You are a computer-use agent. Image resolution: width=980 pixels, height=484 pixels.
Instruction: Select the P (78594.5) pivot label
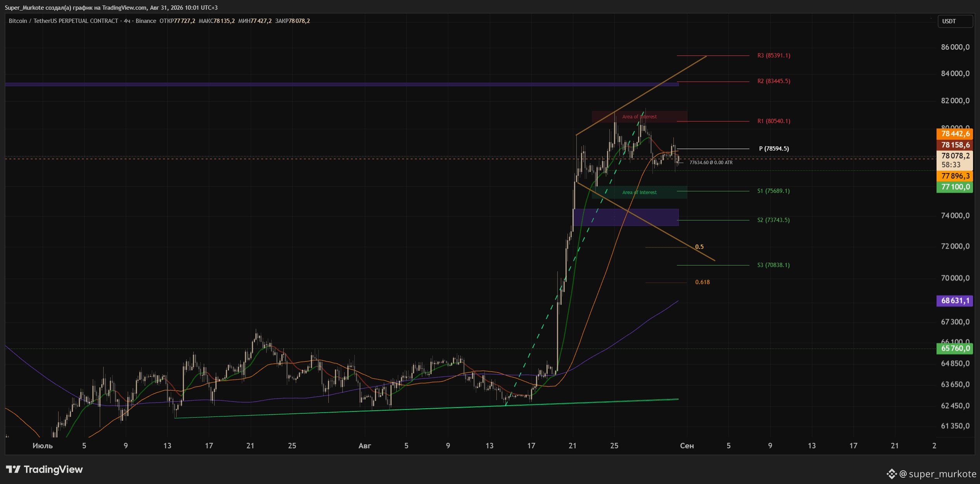point(774,149)
